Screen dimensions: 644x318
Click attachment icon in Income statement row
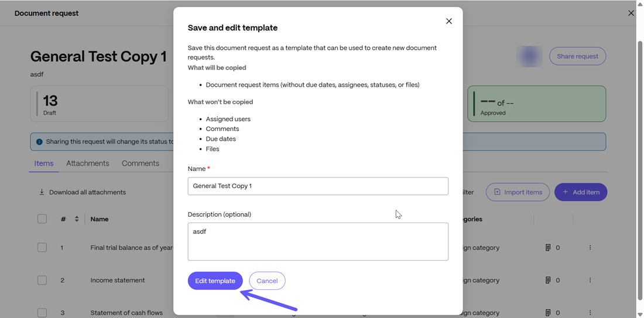547,280
